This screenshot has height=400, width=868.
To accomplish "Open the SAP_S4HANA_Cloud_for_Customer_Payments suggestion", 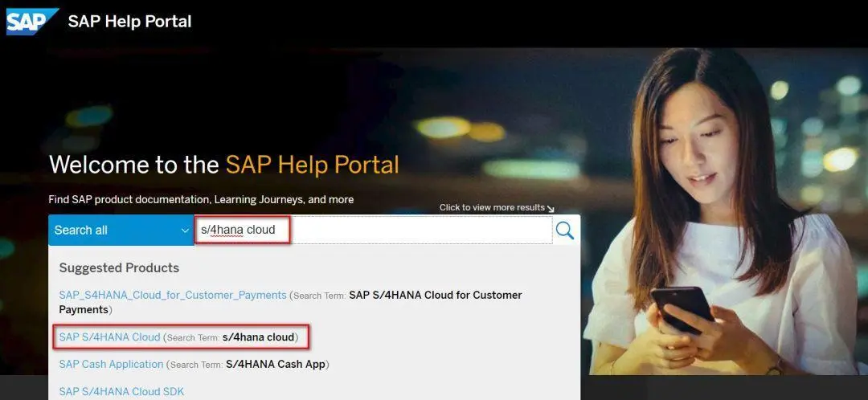I will pyautogui.click(x=173, y=295).
